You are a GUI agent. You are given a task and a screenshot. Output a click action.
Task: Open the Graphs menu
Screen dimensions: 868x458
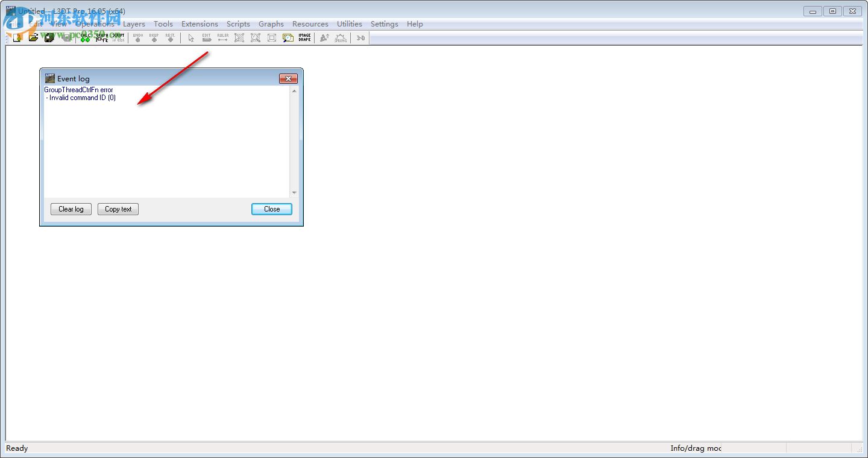[x=271, y=24]
